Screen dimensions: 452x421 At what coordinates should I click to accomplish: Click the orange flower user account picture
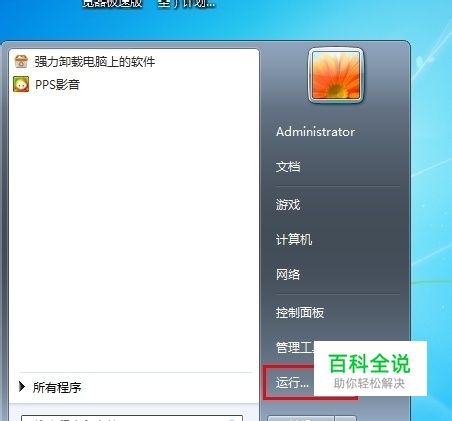[x=336, y=75]
